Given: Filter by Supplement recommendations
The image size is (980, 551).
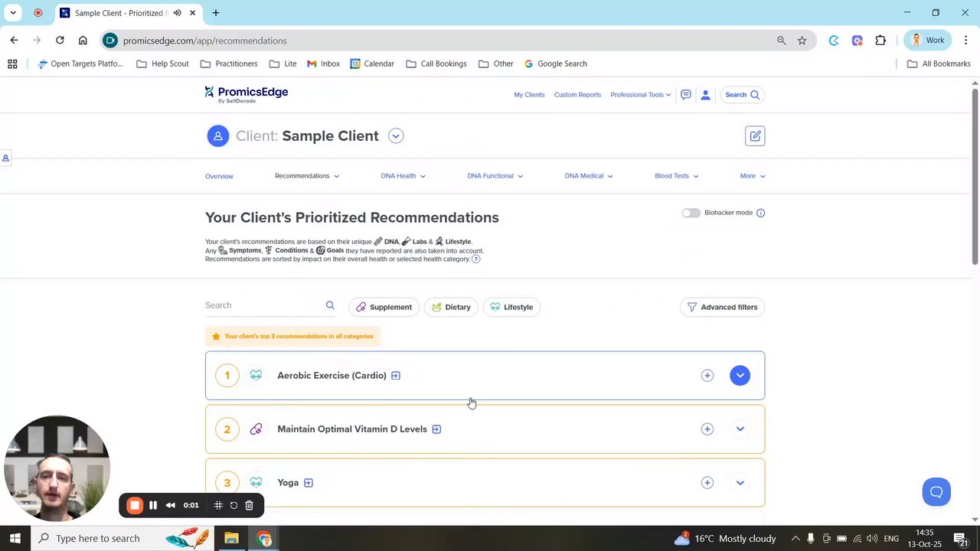Looking at the screenshot, I should [x=384, y=307].
